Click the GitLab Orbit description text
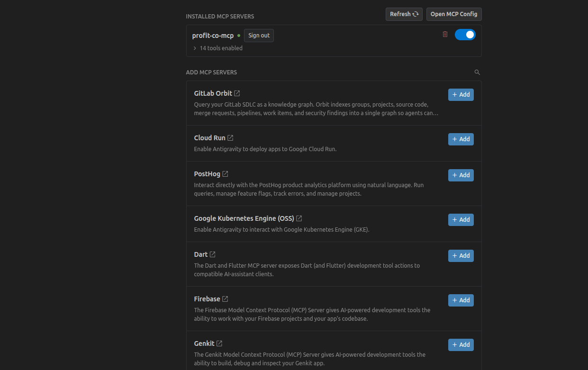 (316, 109)
